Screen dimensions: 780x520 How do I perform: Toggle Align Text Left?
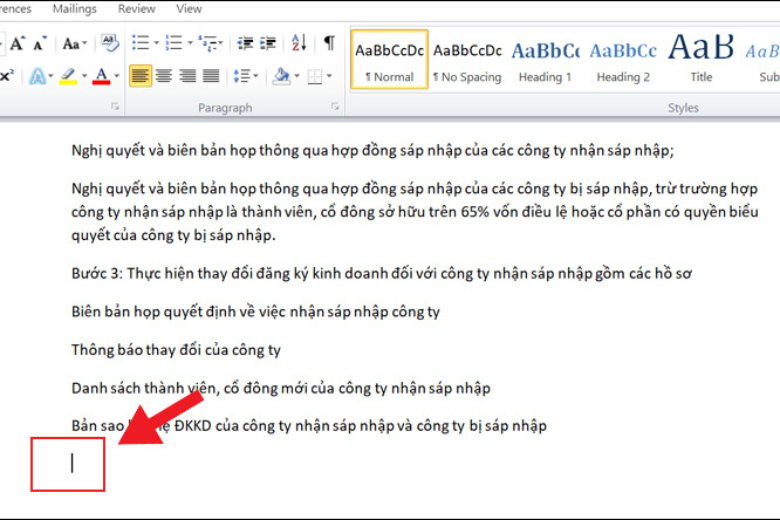click(x=140, y=76)
